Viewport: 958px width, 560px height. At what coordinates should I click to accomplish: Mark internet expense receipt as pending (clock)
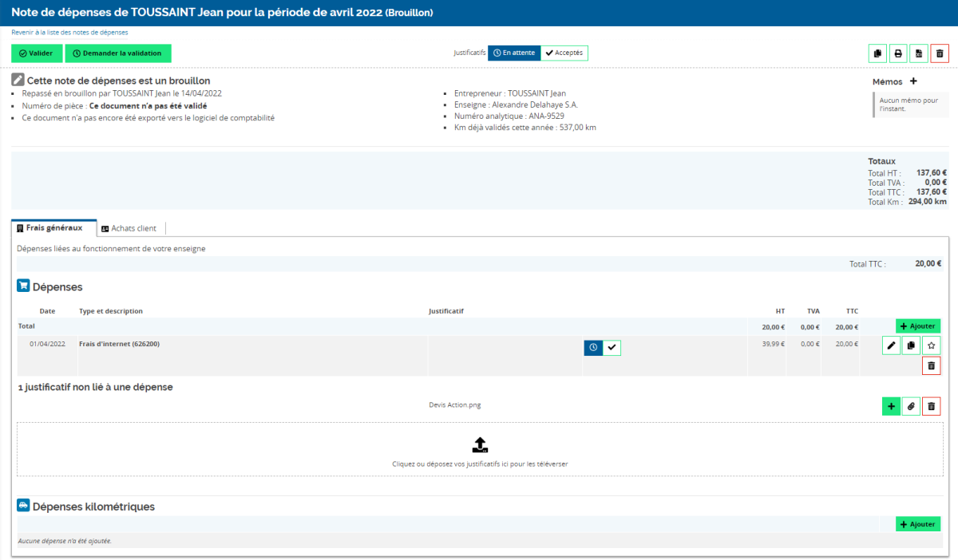(x=593, y=347)
